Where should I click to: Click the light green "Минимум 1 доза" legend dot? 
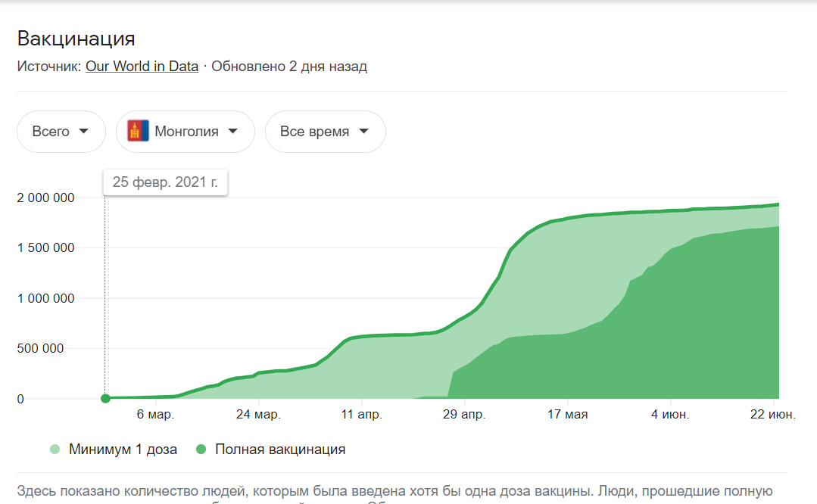coord(54,450)
